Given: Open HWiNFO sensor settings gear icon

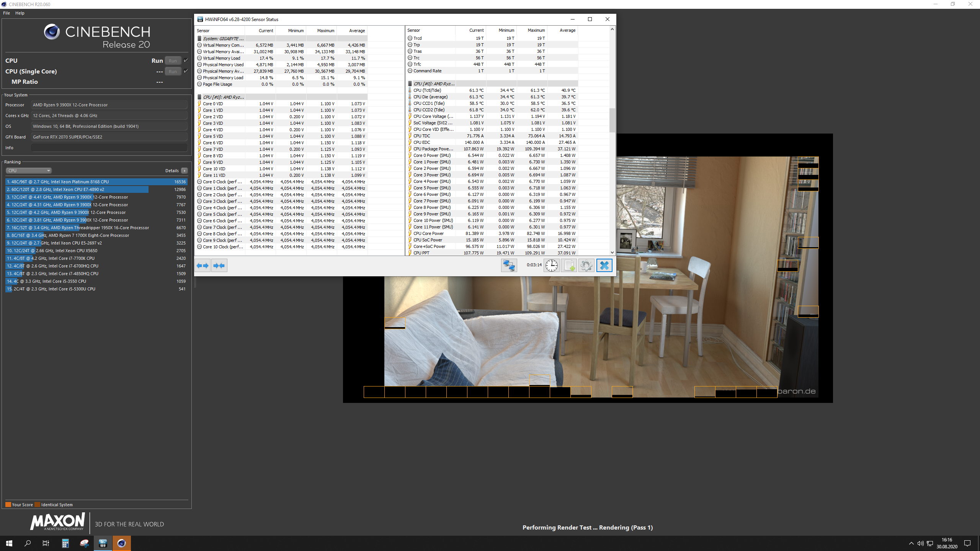Looking at the screenshot, I should [586, 265].
